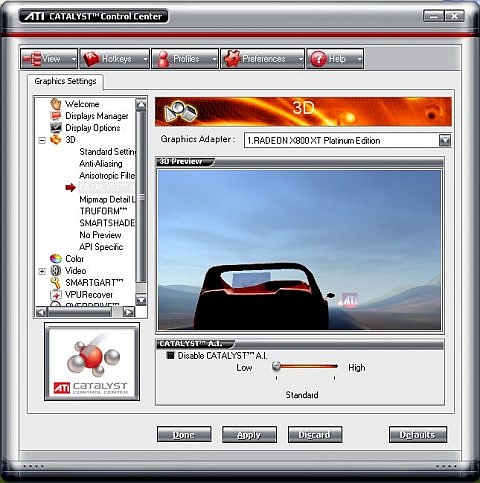The image size is (480, 483).
Task: Select Mipmap Detail Level tree item
Action: (107, 199)
